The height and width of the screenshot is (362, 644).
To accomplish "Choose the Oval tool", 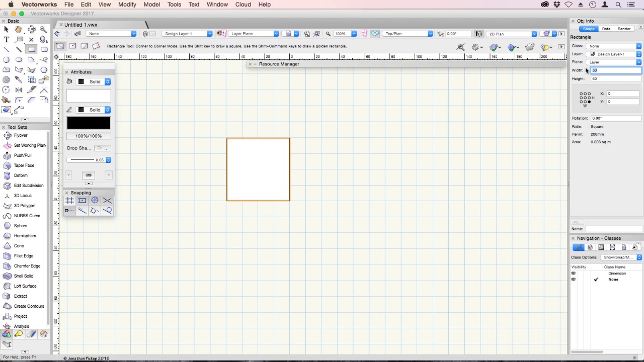I will pos(19,60).
